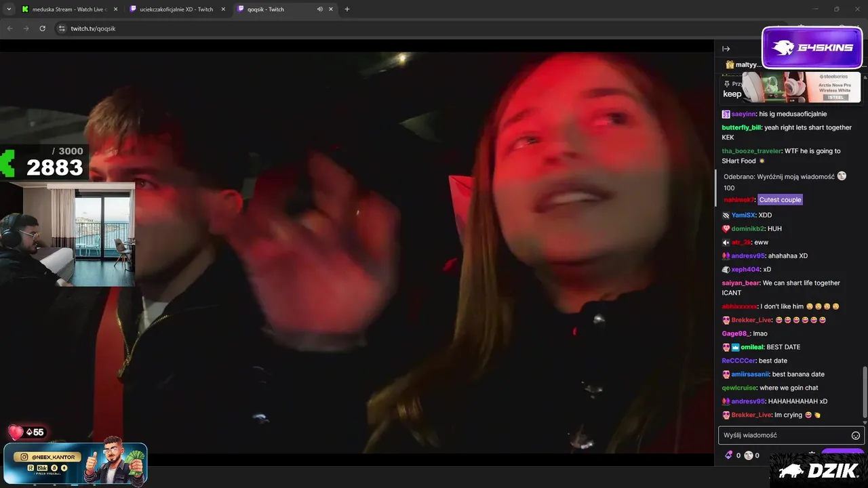Click amiirsasanii's username in chat
The height and width of the screenshot is (488, 868).
click(x=750, y=374)
